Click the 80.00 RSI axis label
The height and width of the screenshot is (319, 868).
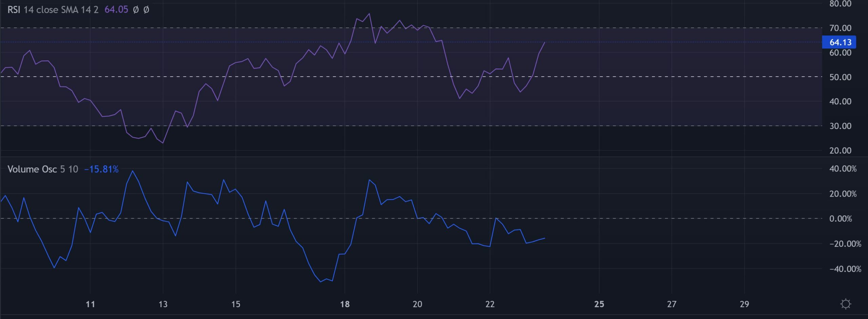pos(840,4)
